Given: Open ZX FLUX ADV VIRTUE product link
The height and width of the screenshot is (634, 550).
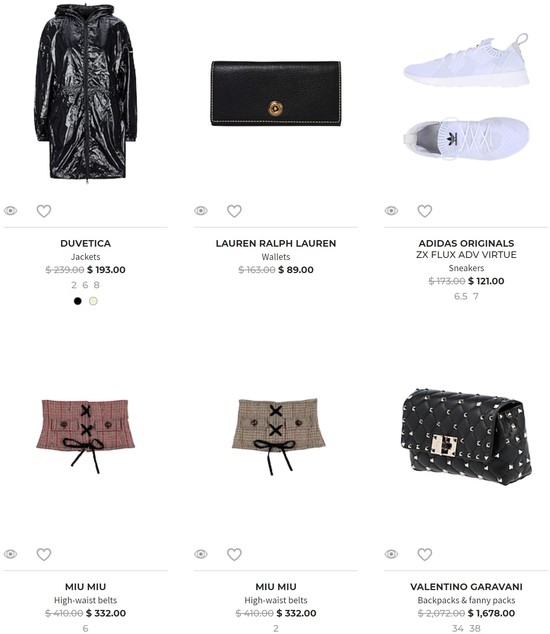Looking at the screenshot, I should (x=466, y=255).
